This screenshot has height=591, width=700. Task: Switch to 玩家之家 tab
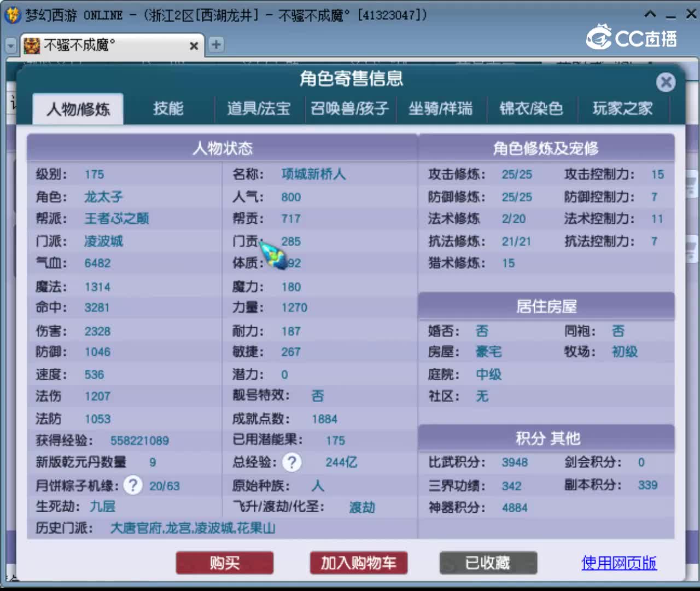coord(622,108)
